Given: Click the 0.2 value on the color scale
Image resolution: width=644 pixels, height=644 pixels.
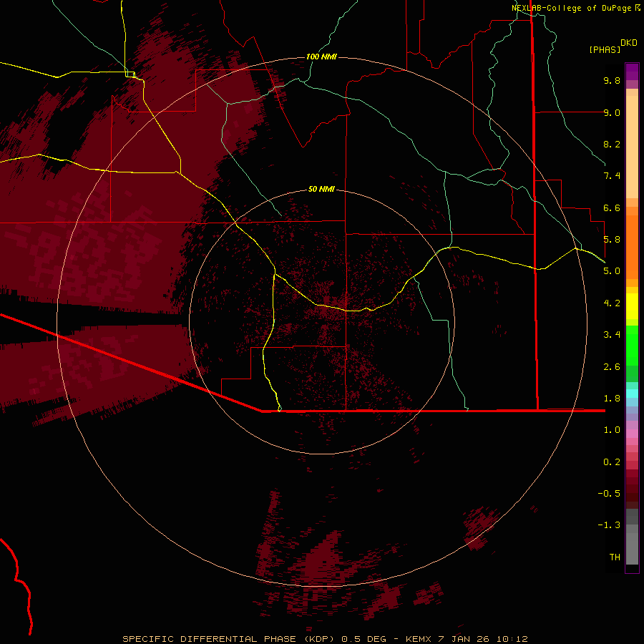Looking at the screenshot, I should (x=612, y=462).
